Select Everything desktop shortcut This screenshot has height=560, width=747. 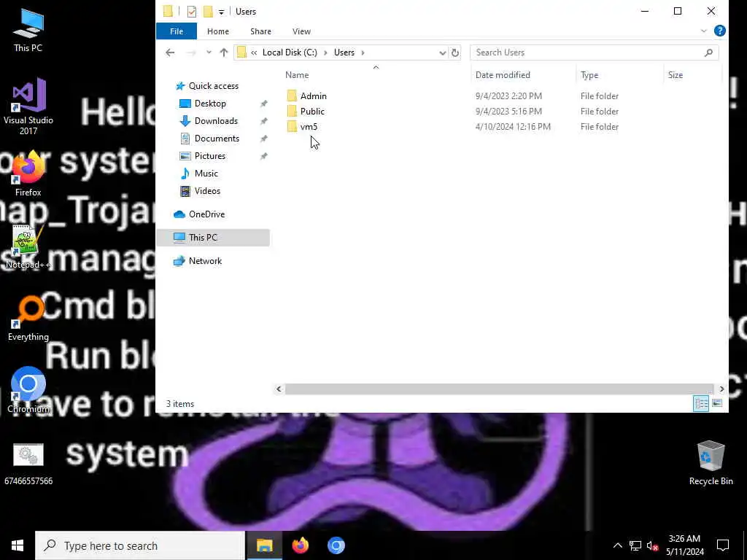click(28, 319)
